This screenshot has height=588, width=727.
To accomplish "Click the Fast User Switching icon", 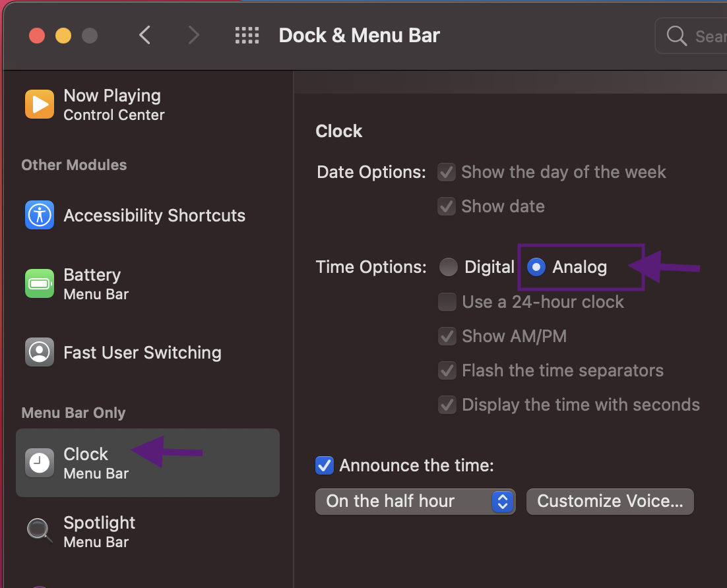I will tap(39, 352).
